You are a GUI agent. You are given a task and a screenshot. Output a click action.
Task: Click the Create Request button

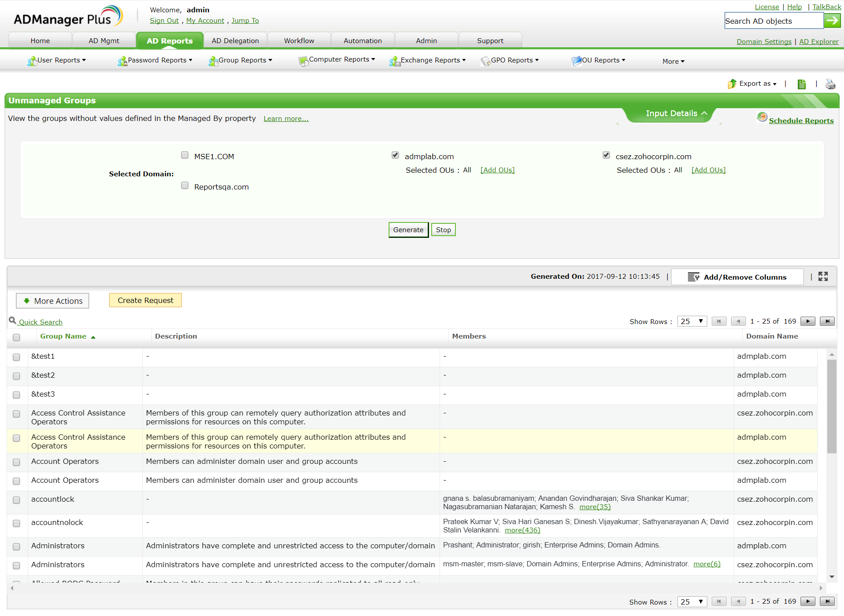click(146, 300)
